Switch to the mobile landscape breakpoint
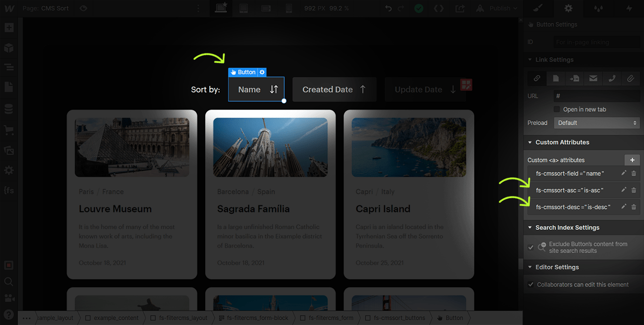 (266, 8)
